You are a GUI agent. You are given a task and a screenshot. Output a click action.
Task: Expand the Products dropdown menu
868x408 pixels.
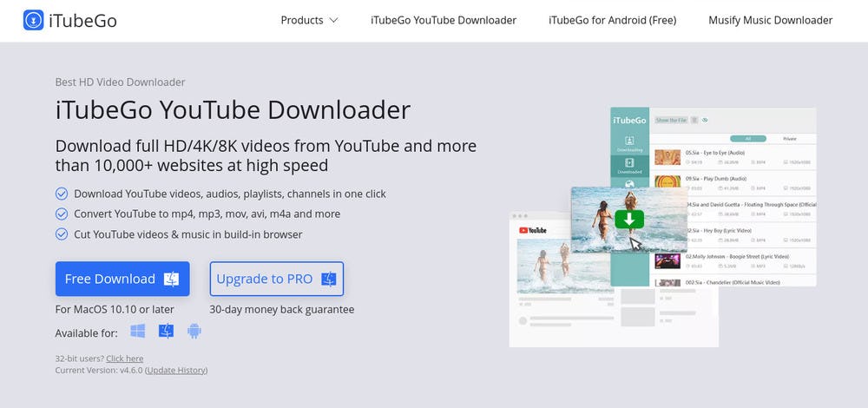click(309, 20)
